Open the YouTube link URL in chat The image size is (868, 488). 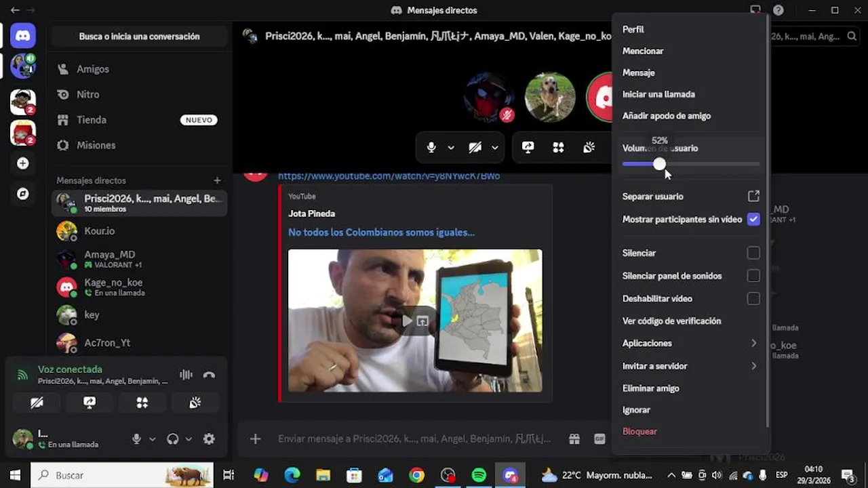coord(389,176)
